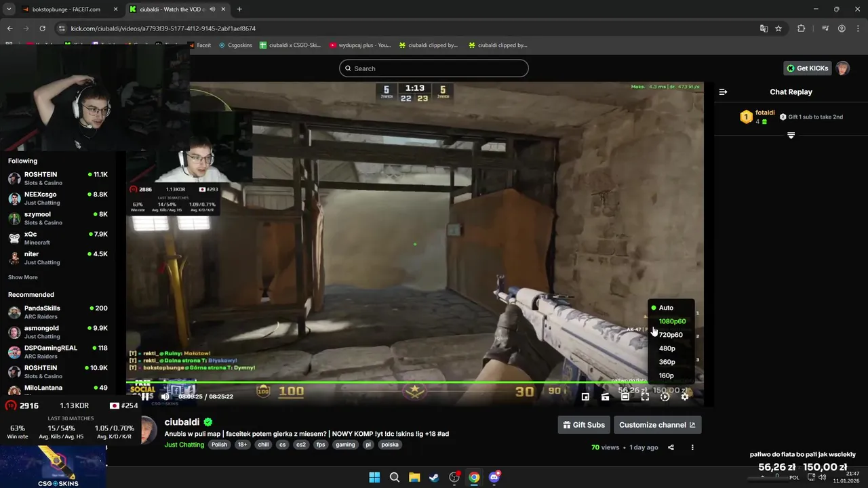868x488 pixels.
Task: View site information icon in address bar
Action: click(x=62, y=28)
